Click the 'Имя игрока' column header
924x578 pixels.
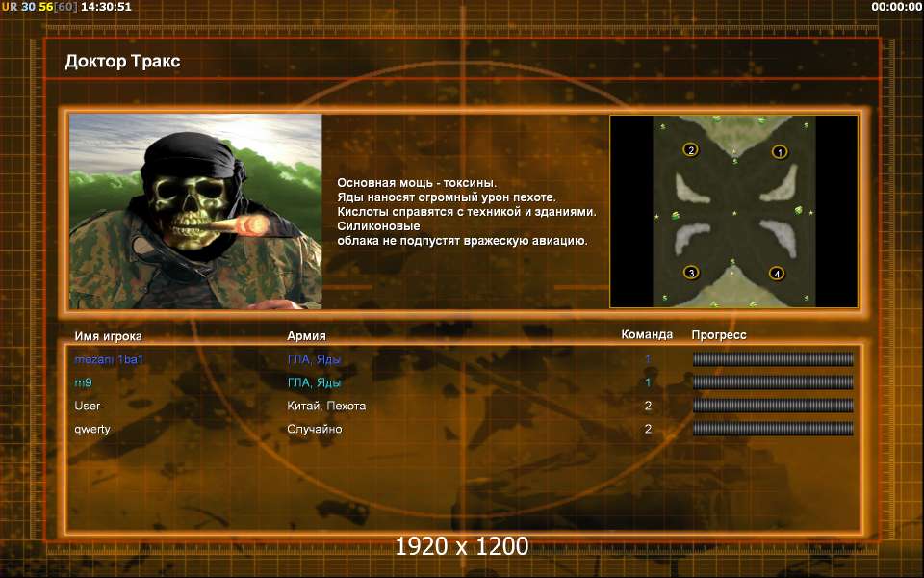(108, 336)
